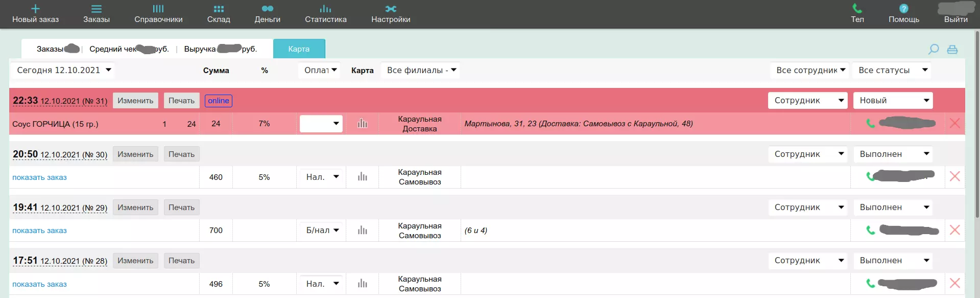
Task: Show order details for order № 30
Action: point(39,177)
